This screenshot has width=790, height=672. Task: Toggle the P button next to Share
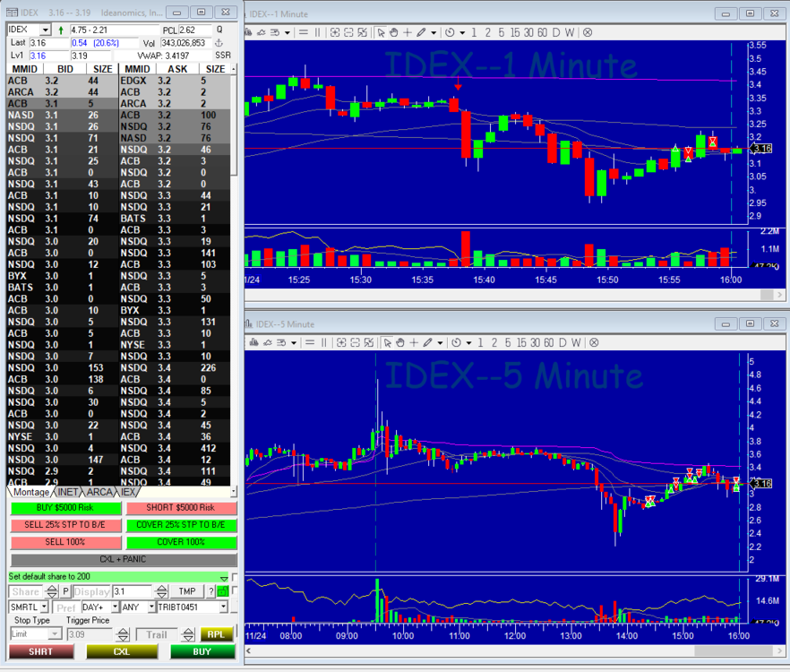tap(66, 591)
